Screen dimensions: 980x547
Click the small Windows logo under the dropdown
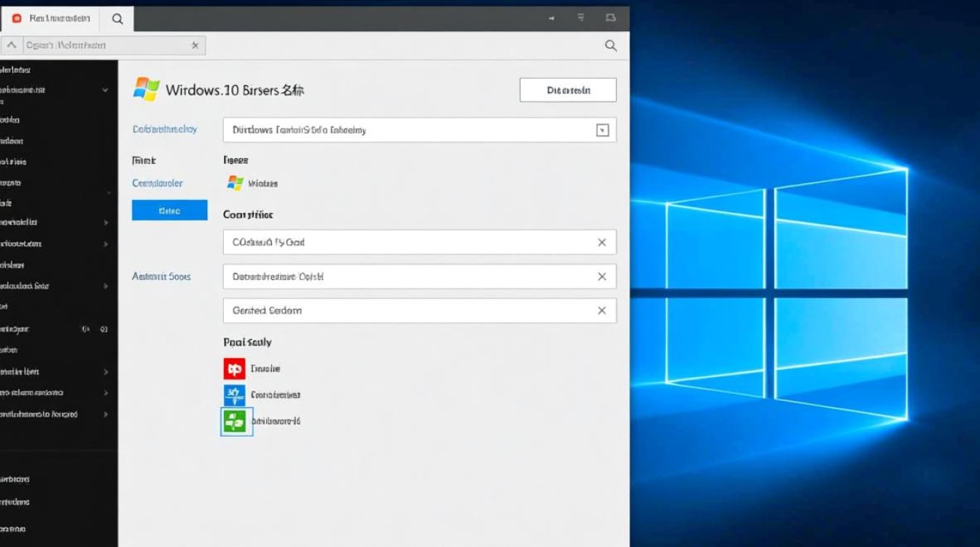pyautogui.click(x=235, y=183)
